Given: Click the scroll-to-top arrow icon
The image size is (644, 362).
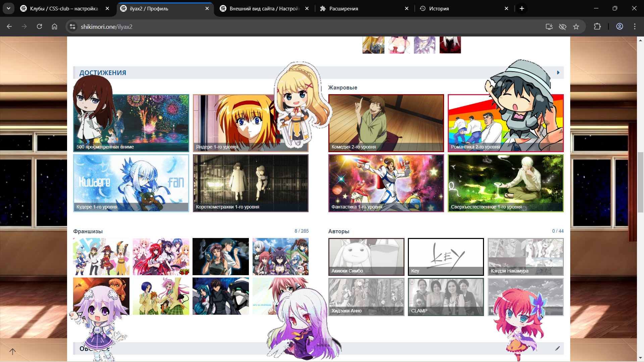Looking at the screenshot, I should [12, 352].
